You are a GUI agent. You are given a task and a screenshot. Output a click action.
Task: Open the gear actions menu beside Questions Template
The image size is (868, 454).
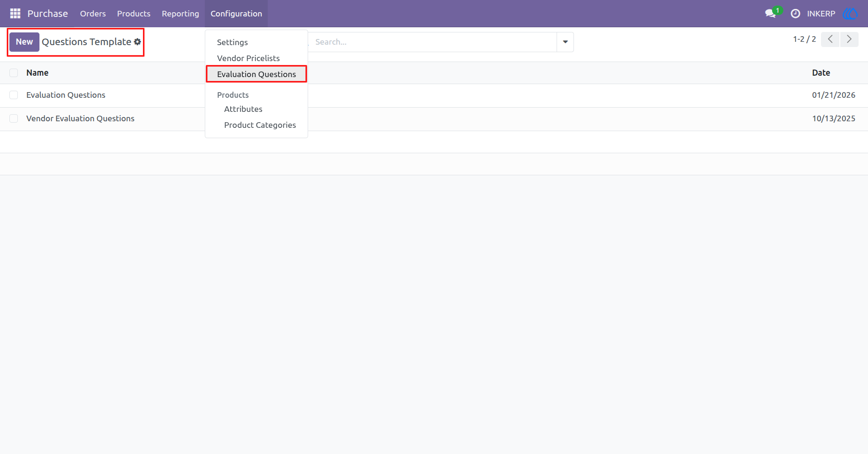(138, 42)
